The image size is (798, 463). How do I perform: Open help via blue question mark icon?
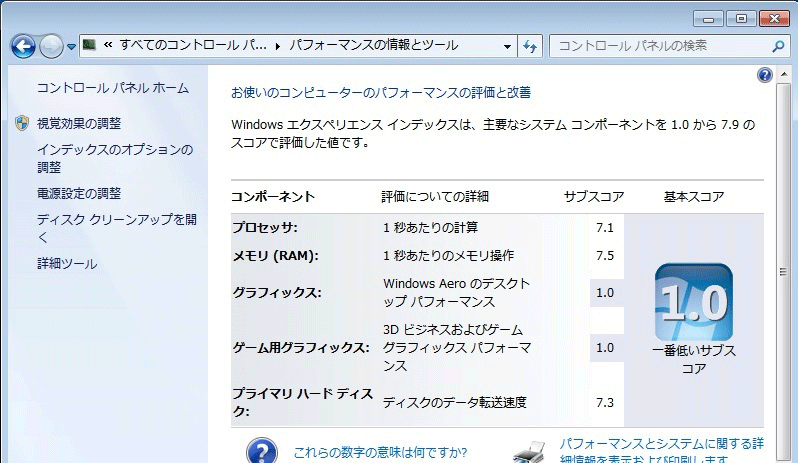pyautogui.click(x=764, y=75)
